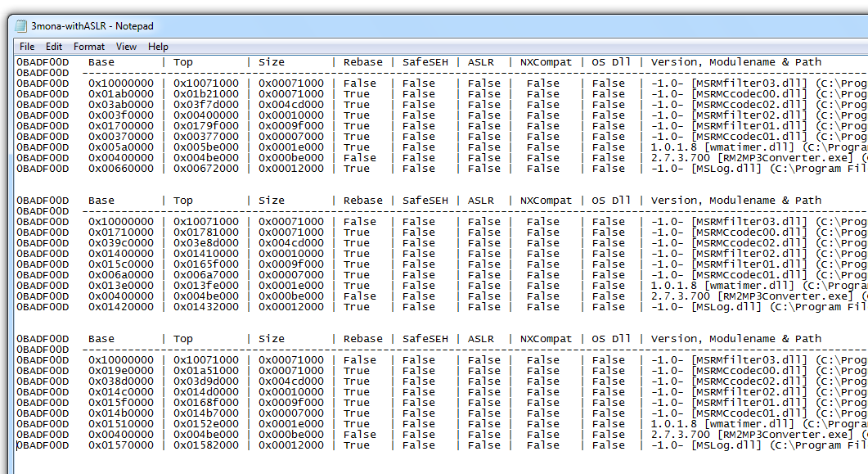868x474 pixels.
Task: Click top address 0x03e8d000
Action: [206, 243]
